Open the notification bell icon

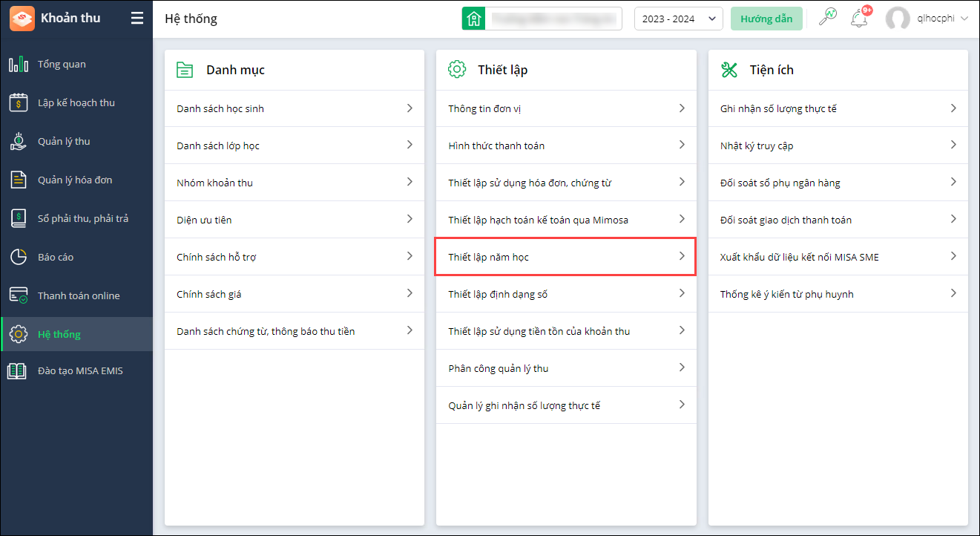tap(859, 19)
